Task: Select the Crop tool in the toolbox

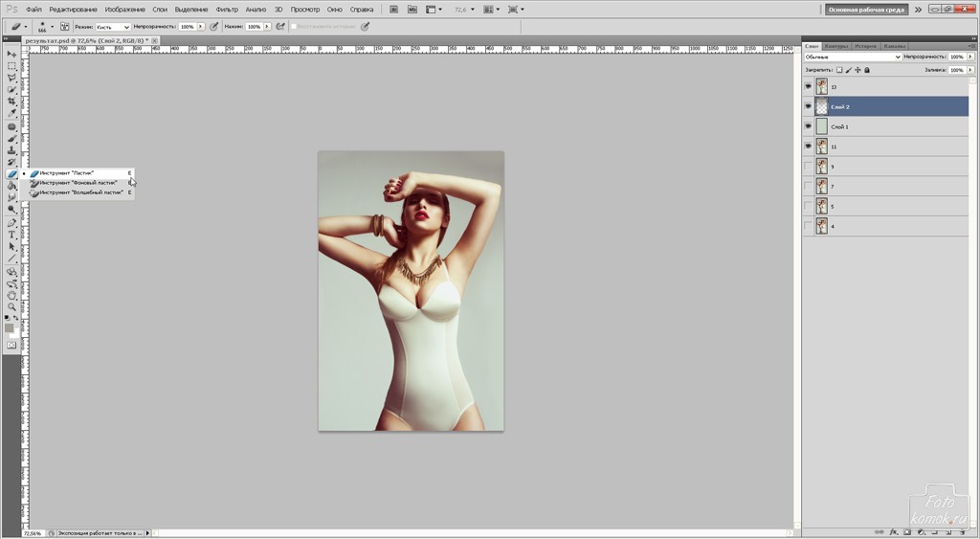Action: (x=11, y=101)
